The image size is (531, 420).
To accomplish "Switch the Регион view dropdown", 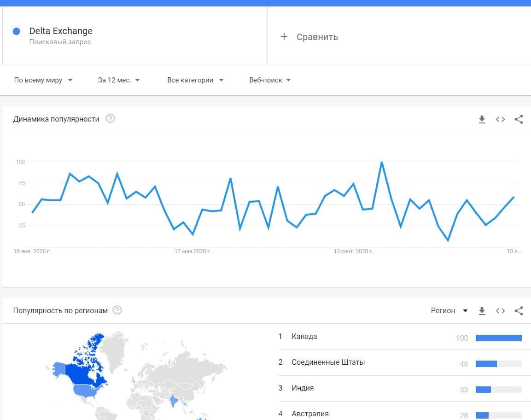I will (x=449, y=311).
